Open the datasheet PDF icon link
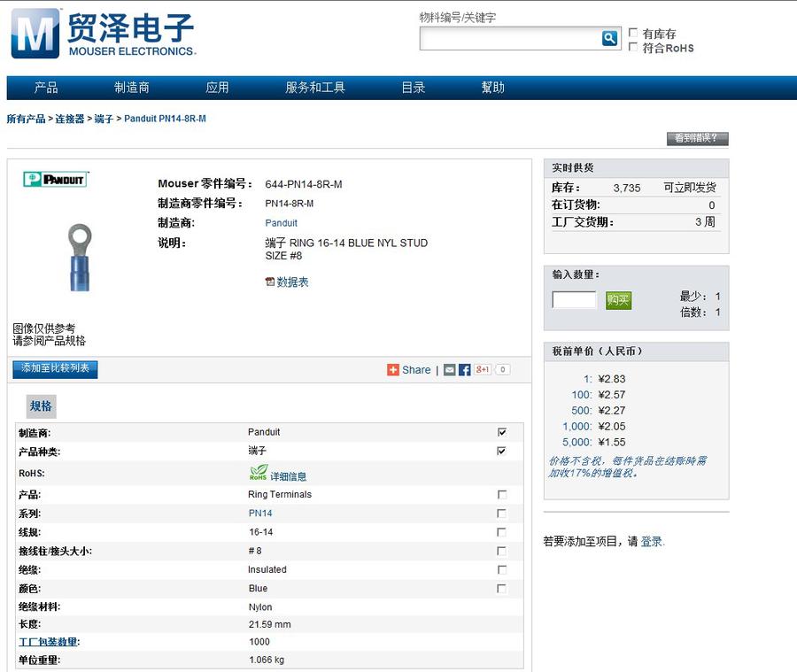Image resolution: width=797 pixels, height=672 pixels. click(270, 282)
